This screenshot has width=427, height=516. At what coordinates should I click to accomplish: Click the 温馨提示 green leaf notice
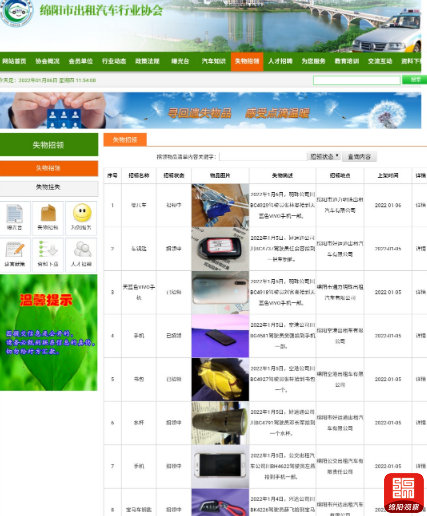[49, 332]
